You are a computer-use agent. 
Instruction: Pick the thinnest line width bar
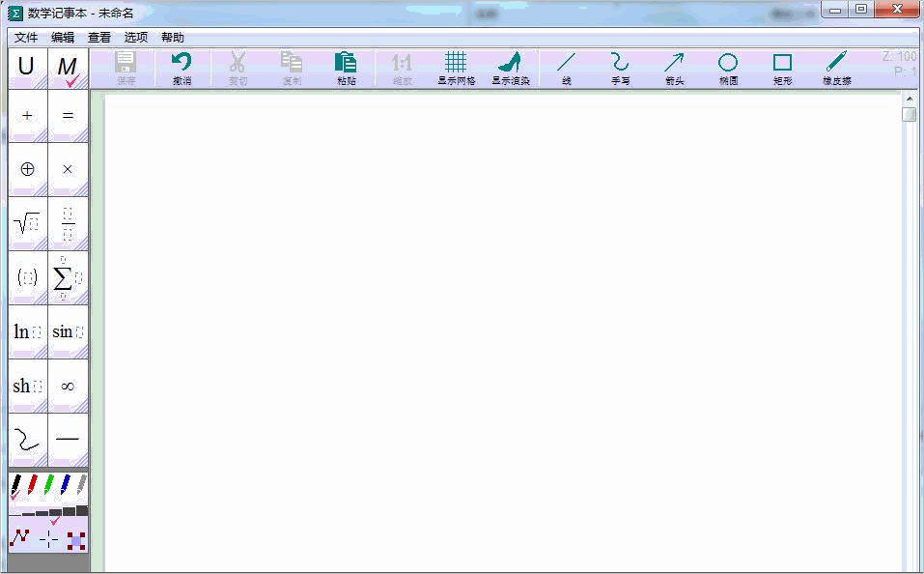click(15, 514)
